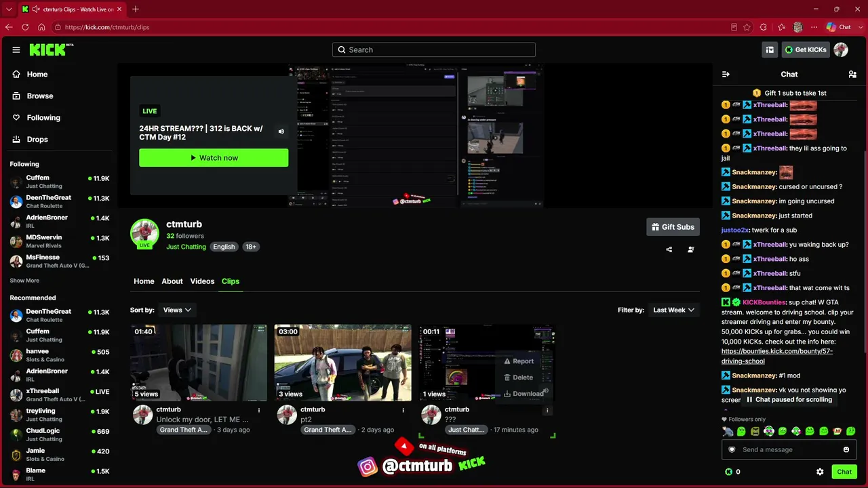Open the 'pt2' clip thumbnail
This screenshot has height=488, width=868.
[342, 363]
